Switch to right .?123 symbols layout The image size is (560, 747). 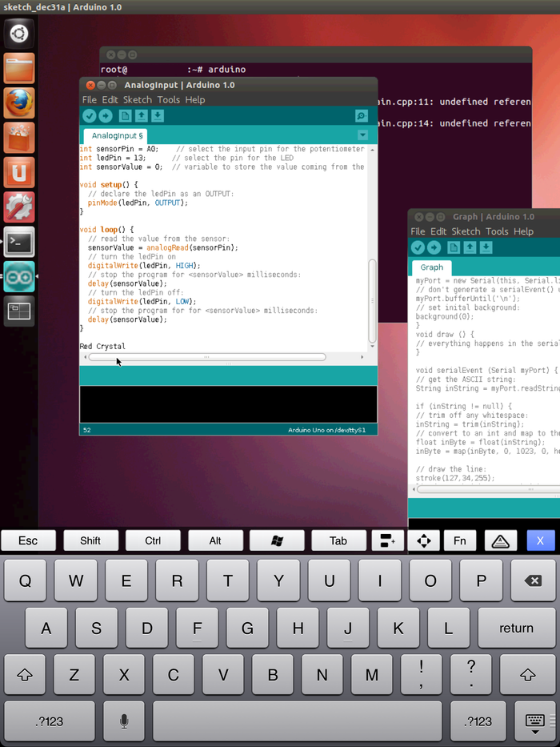pos(478,721)
